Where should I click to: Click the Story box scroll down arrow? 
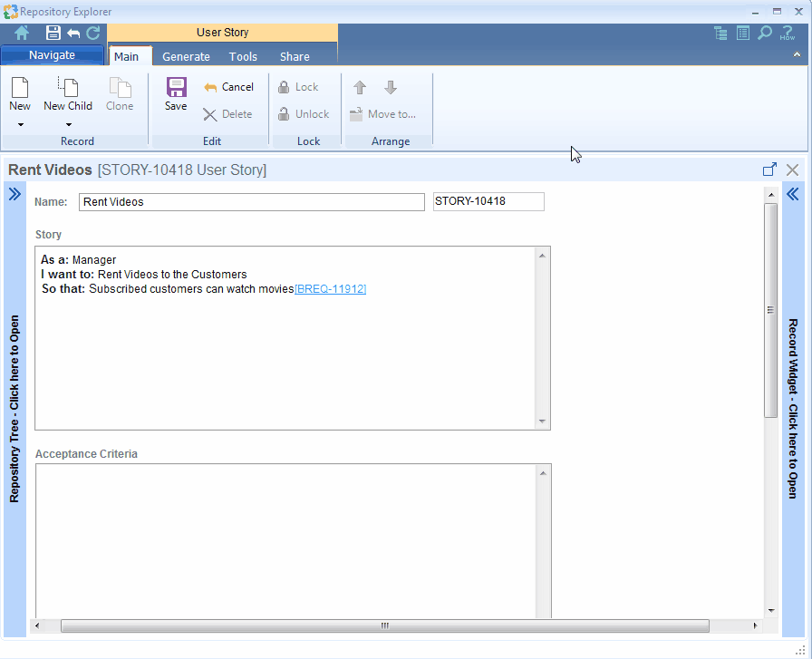[x=542, y=422]
